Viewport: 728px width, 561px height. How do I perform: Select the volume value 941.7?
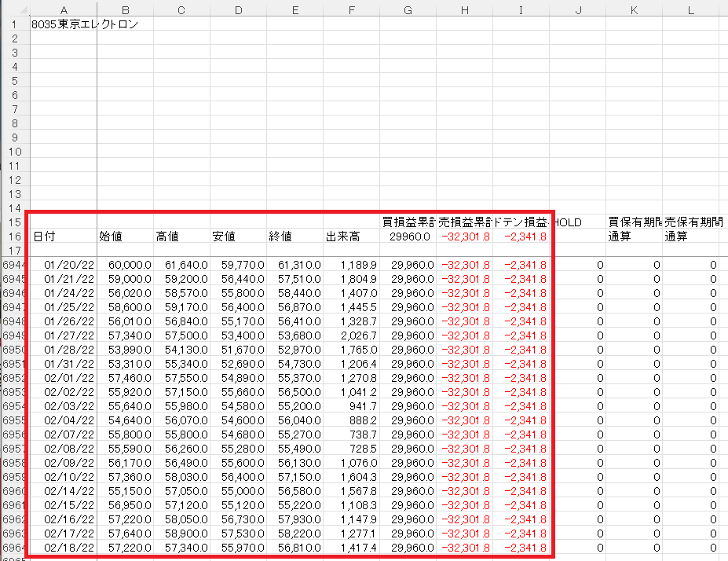[x=352, y=406]
